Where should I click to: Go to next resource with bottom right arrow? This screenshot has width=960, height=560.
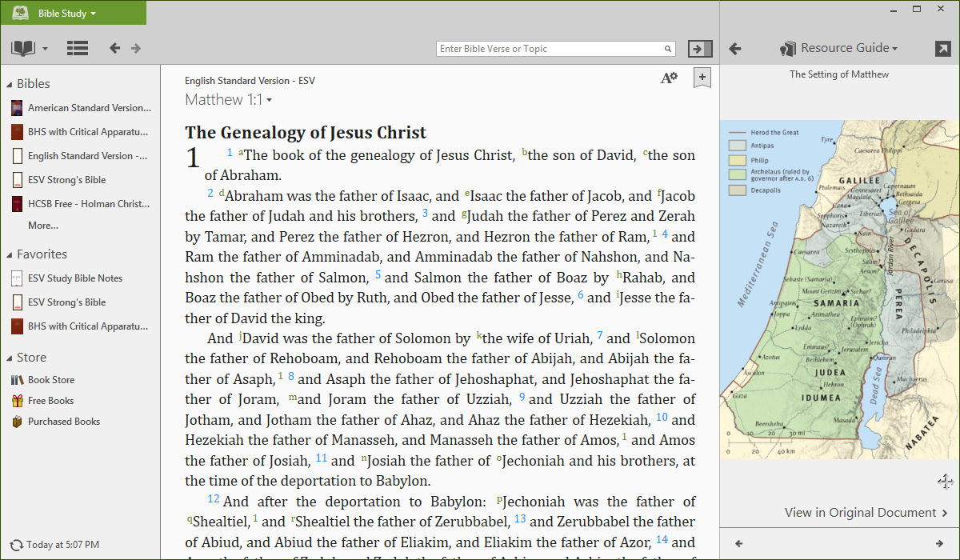click(940, 544)
